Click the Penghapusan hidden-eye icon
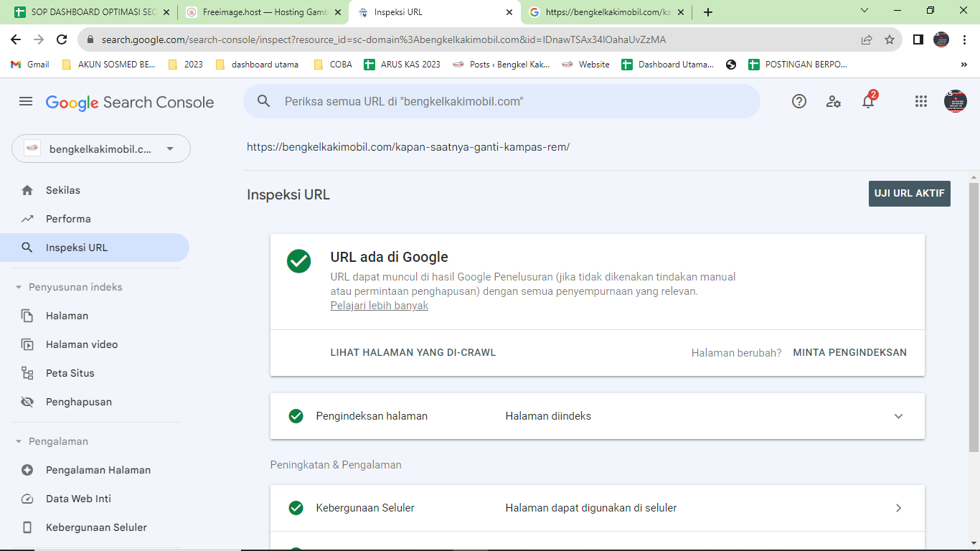The image size is (980, 551). point(27,402)
